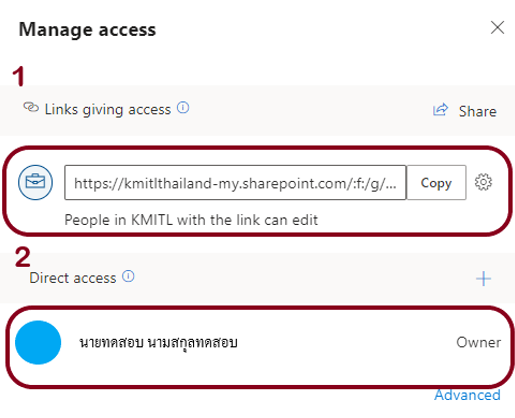Viewport: 515px width, 418px height.
Task: Click the Share arrow icon
Action: pyautogui.click(x=440, y=109)
